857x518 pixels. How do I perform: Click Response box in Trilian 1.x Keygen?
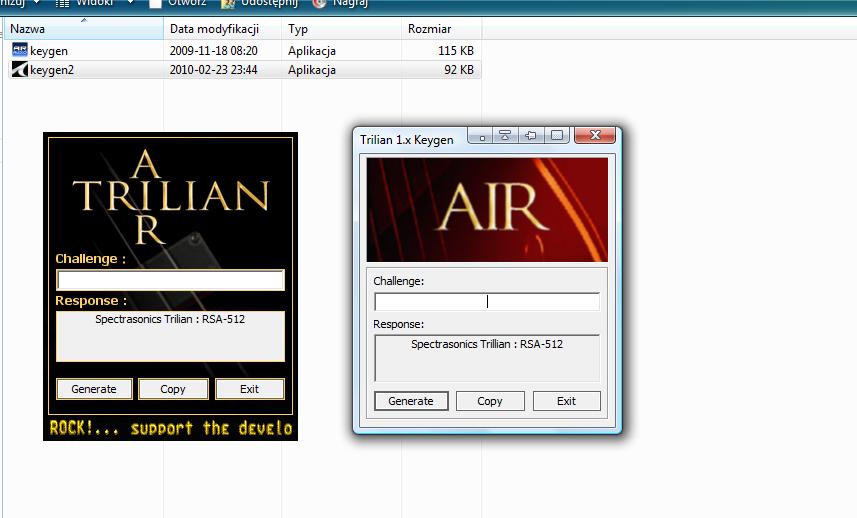click(x=487, y=358)
